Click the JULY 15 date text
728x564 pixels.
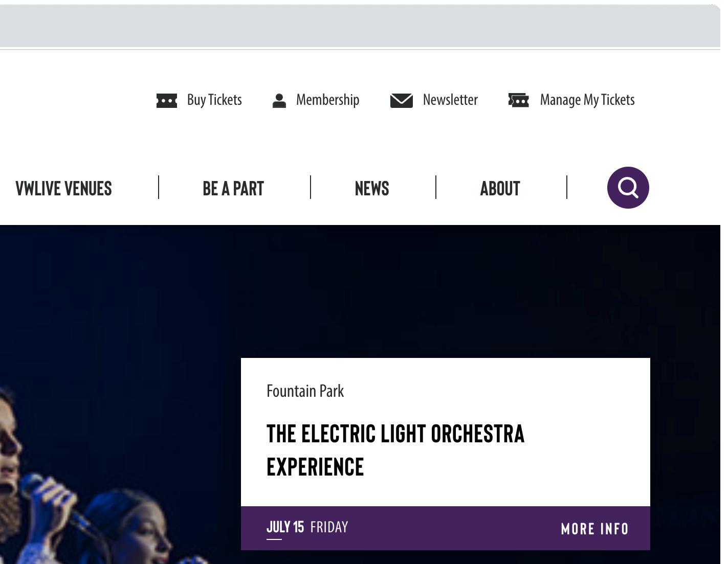click(x=285, y=527)
